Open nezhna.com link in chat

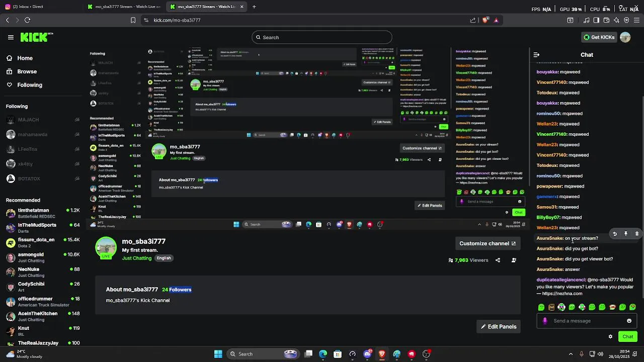(562, 294)
